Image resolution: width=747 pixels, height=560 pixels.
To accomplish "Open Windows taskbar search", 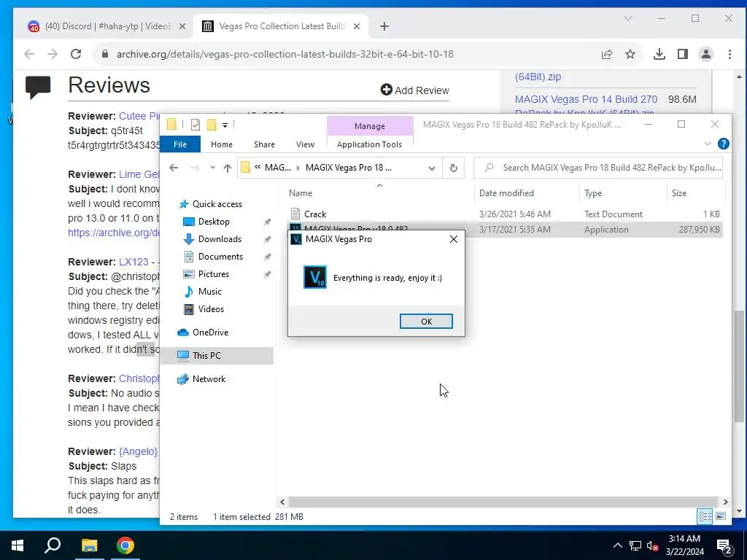I will [x=53, y=545].
